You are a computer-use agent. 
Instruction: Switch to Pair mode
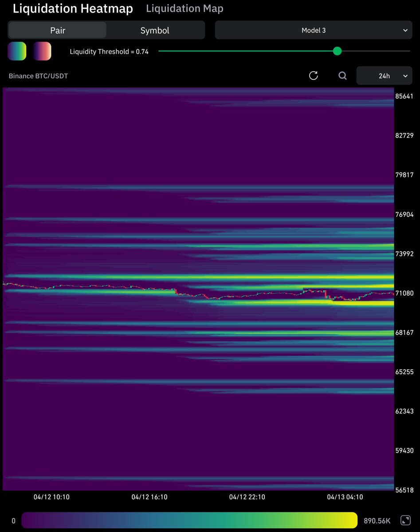click(58, 31)
